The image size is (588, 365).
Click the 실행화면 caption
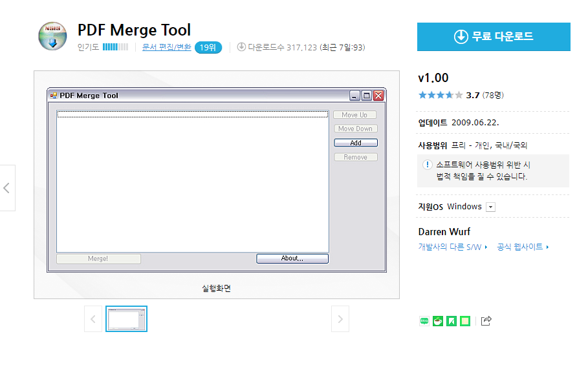(x=216, y=288)
